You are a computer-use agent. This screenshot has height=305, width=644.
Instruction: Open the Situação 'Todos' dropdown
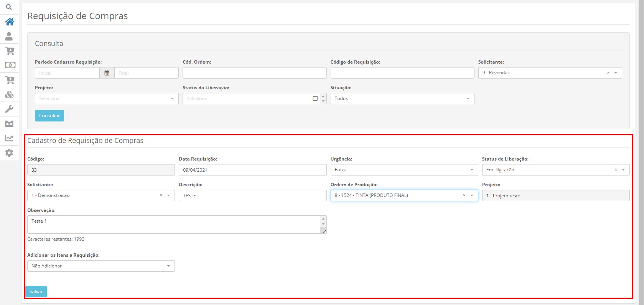pyautogui.click(x=402, y=98)
